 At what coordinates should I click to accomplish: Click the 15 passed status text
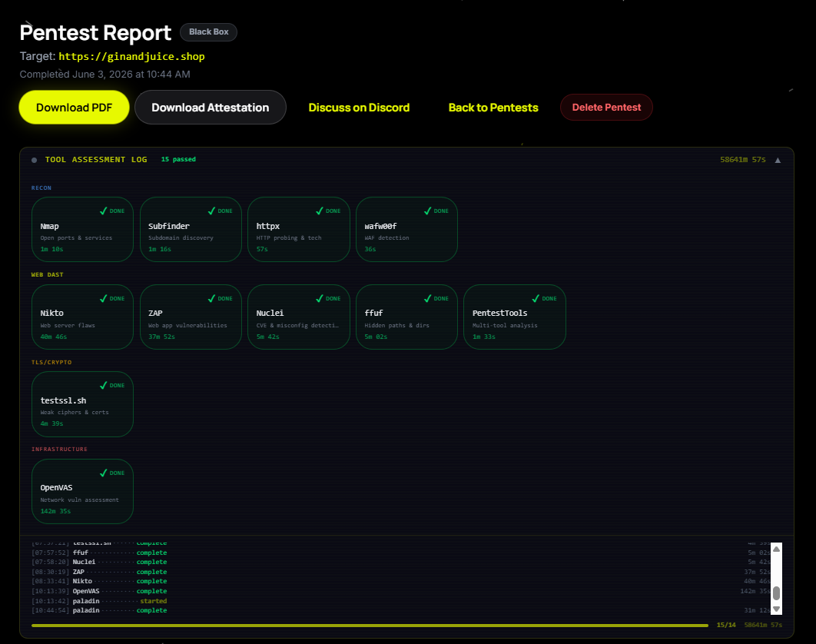pyautogui.click(x=178, y=159)
